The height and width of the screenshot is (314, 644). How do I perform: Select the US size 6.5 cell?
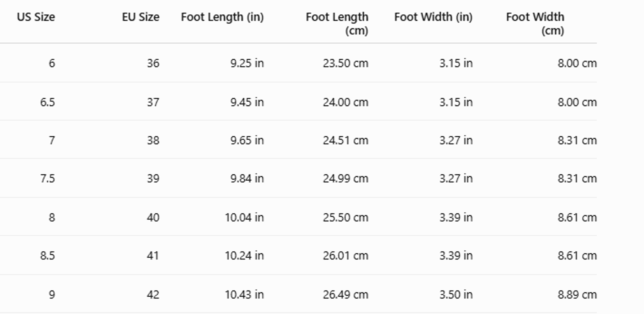(47, 102)
